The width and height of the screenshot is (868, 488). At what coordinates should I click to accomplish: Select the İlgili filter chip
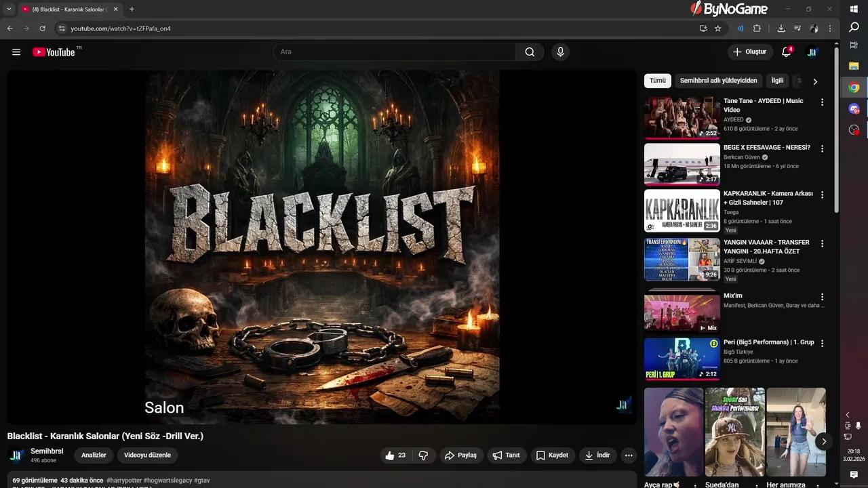pyautogui.click(x=777, y=81)
